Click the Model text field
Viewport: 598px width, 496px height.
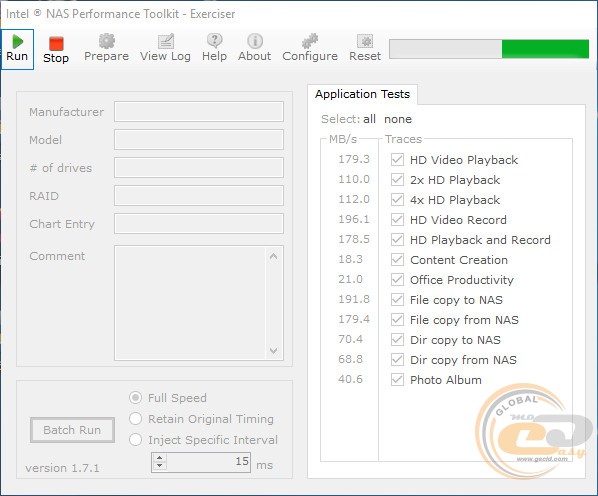(199, 140)
